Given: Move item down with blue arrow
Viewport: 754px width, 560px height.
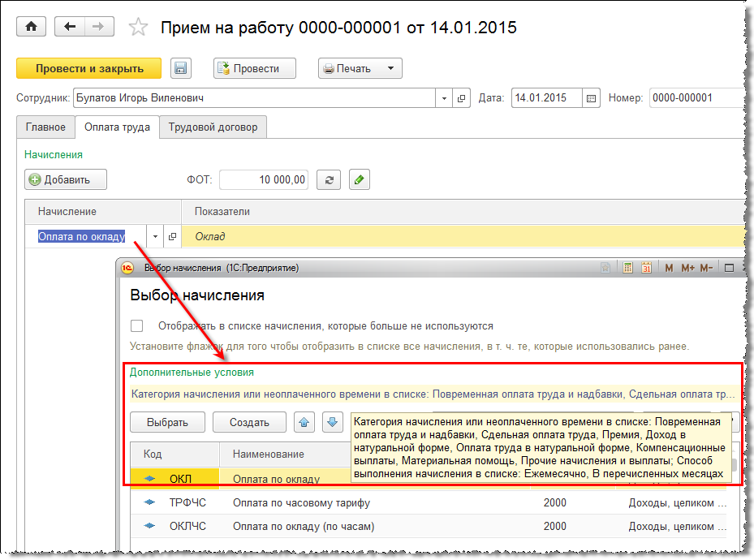Looking at the screenshot, I should (x=331, y=422).
